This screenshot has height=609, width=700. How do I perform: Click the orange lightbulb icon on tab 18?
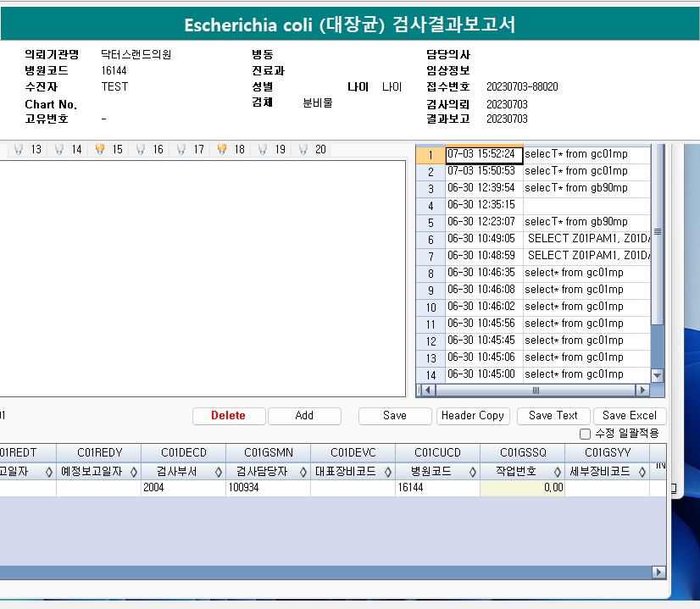[x=222, y=149]
